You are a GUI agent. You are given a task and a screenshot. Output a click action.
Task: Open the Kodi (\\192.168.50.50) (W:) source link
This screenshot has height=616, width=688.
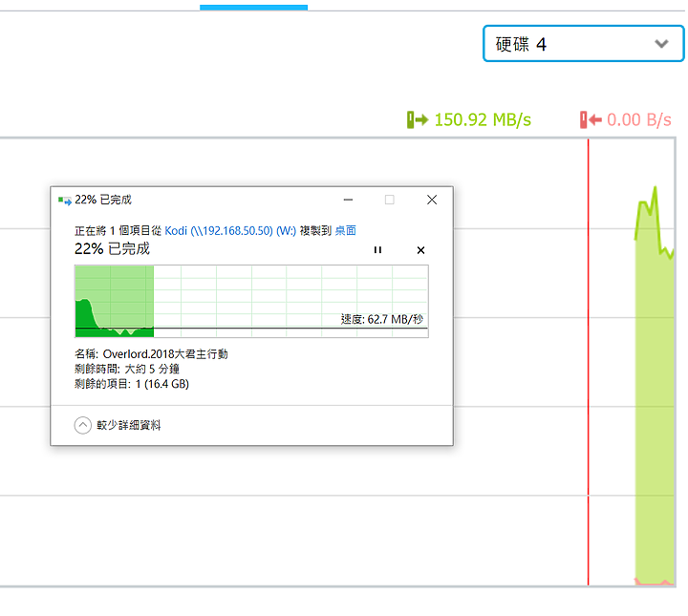[x=230, y=230]
